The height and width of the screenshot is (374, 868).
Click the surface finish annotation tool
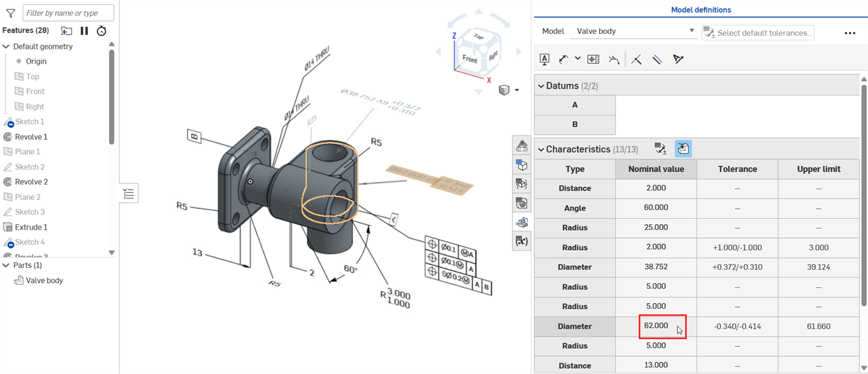[615, 59]
